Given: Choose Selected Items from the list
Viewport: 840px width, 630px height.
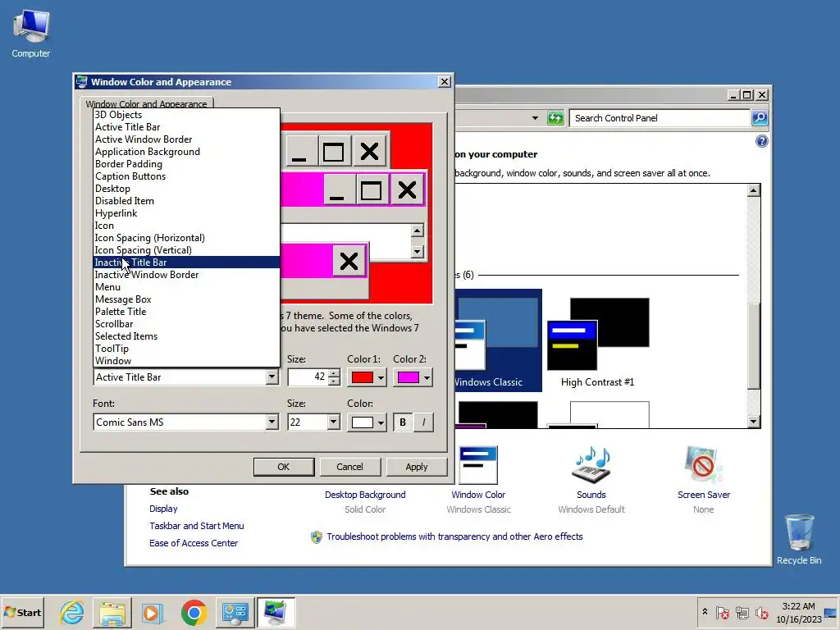Looking at the screenshot, I should (186, 336).
